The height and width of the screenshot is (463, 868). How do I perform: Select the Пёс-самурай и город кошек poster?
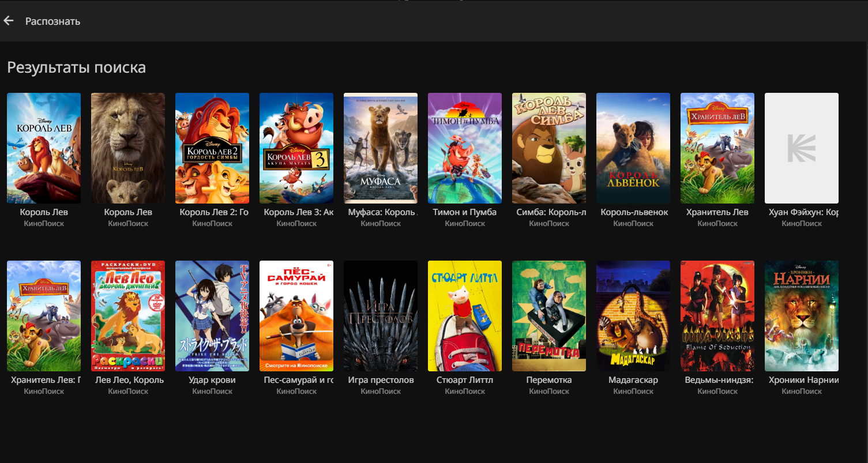tap(296, 316)
